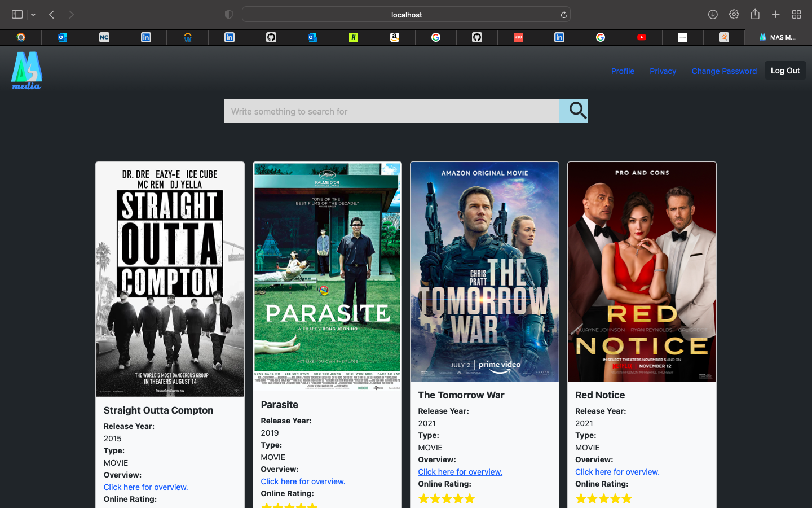812x508 pixels.
Task: Switch to the orange stack icon tab
Action: pos(724,37)
